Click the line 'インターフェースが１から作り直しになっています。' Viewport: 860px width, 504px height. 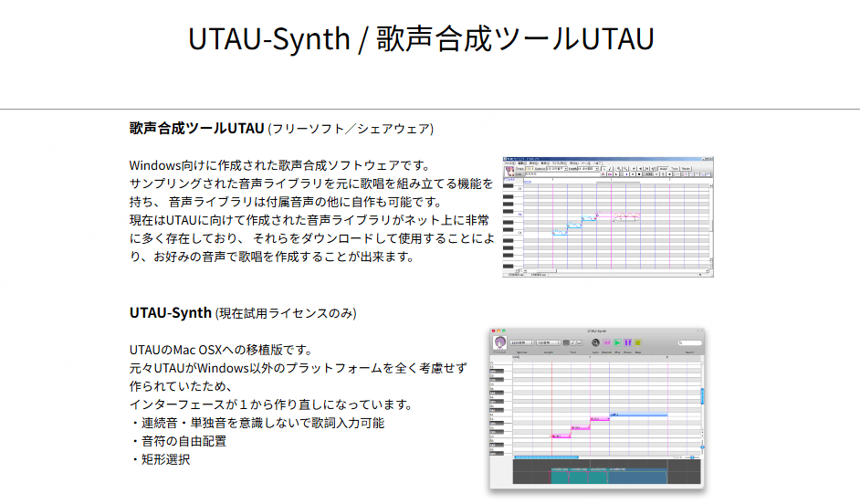tap(272, 404)
